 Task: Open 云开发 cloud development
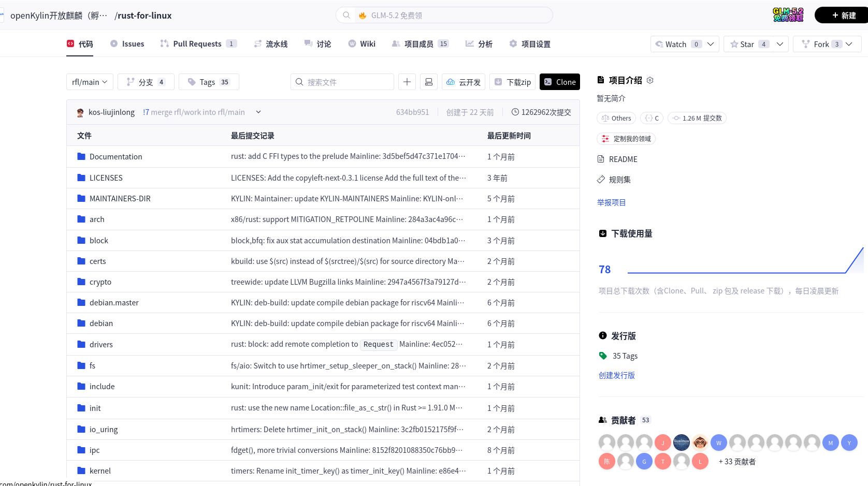click(x=464, y=82)
